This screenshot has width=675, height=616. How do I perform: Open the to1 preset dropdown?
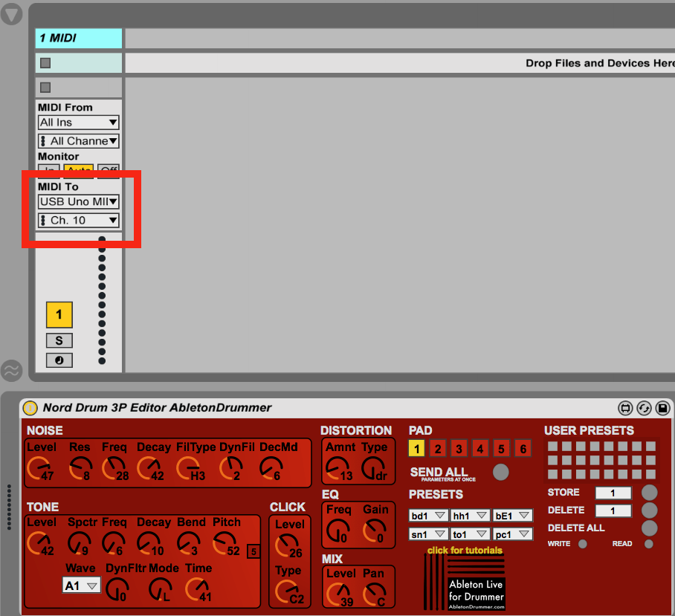coord(470,534)
